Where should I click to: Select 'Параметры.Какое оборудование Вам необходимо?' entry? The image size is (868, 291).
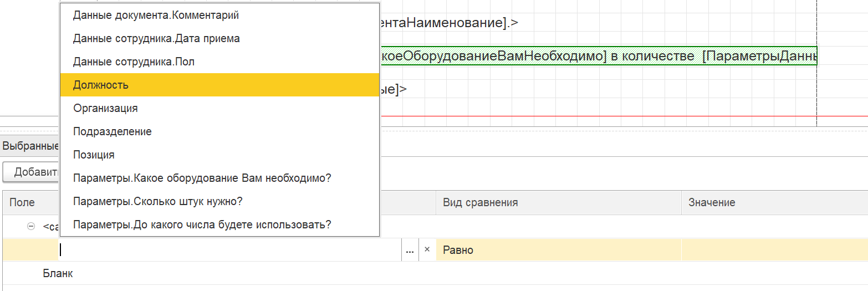[x=202, y=178]
